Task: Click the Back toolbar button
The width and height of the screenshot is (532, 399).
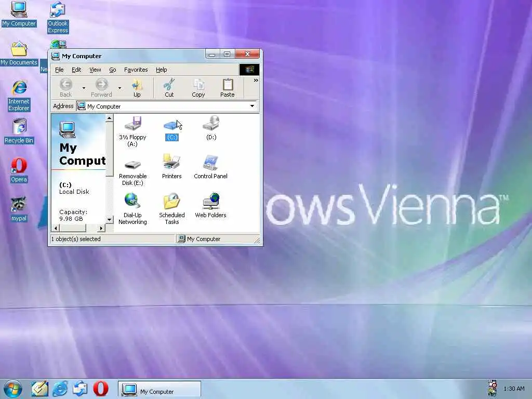Action: click(x=66, y=88)
